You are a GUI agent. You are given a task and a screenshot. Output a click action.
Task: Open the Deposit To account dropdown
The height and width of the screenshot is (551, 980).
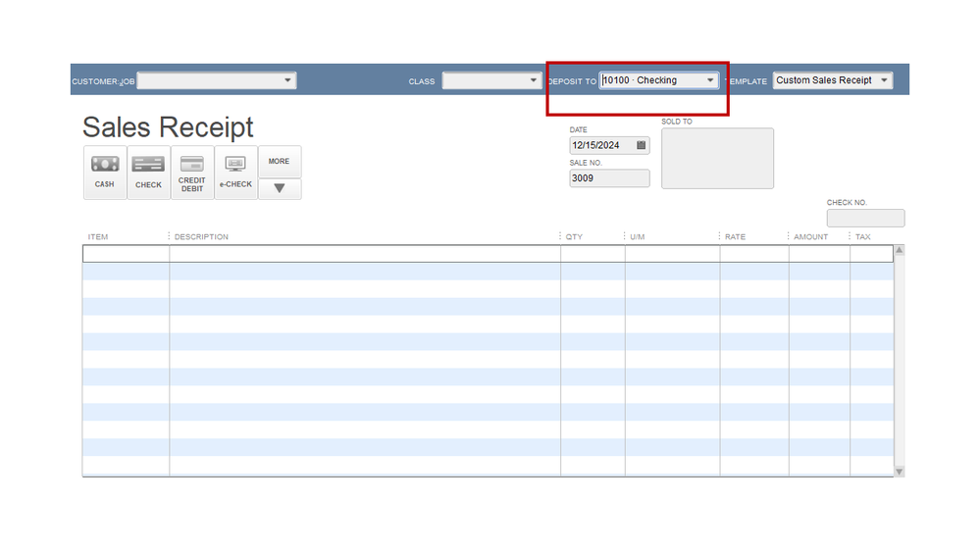point(710,80)
